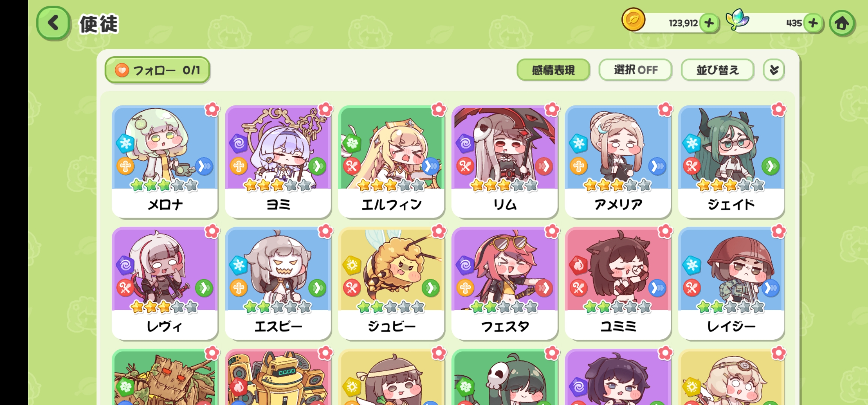Tap the gold coin currency icon
Viewport: 868px width, 405px height.
click(633, 19)
